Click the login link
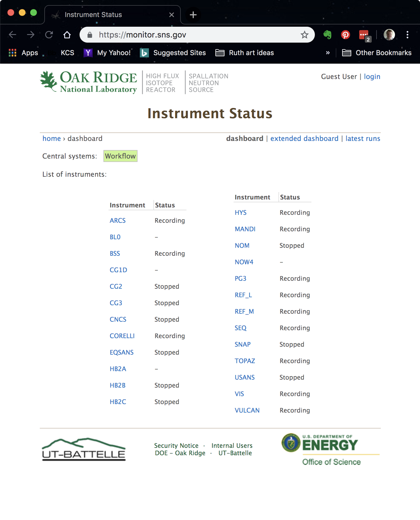This screenshot has width=420, height=520. (372, 77)
